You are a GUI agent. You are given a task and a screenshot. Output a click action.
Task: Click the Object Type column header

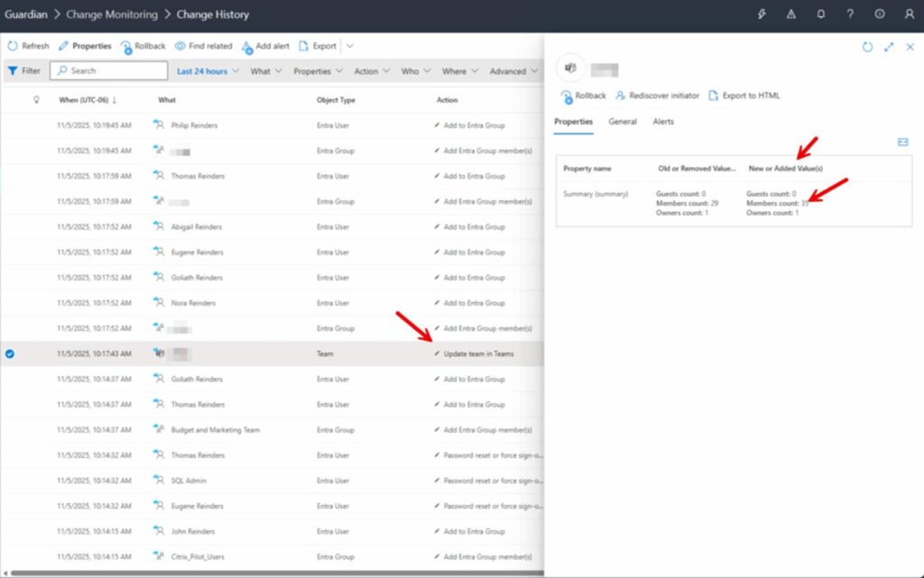(x=336, y=100)
